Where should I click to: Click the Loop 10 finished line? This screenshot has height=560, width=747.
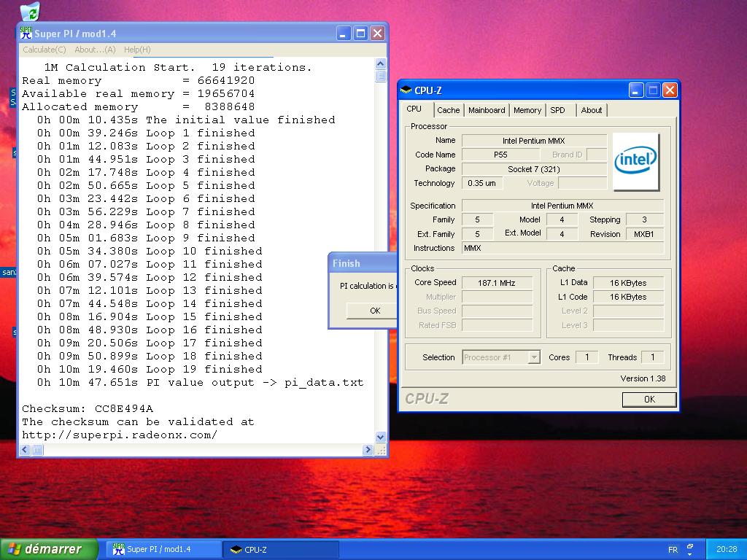(x=150, y=251)
